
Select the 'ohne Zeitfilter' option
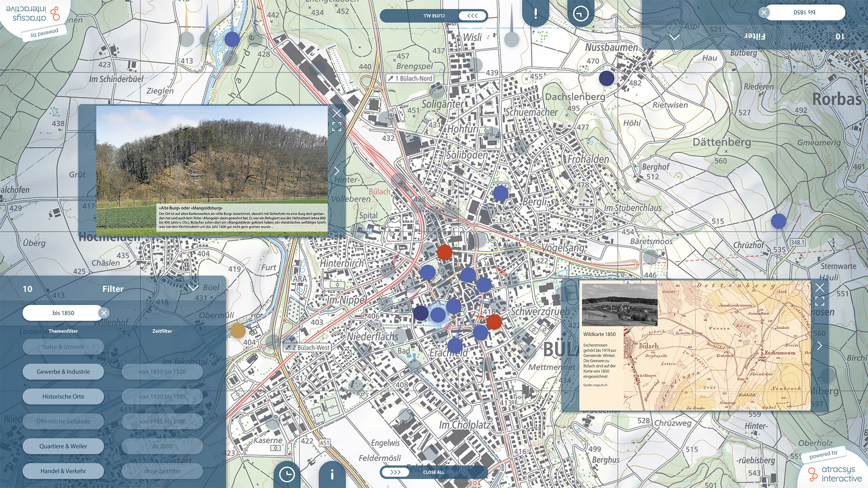tap(162, 471)
